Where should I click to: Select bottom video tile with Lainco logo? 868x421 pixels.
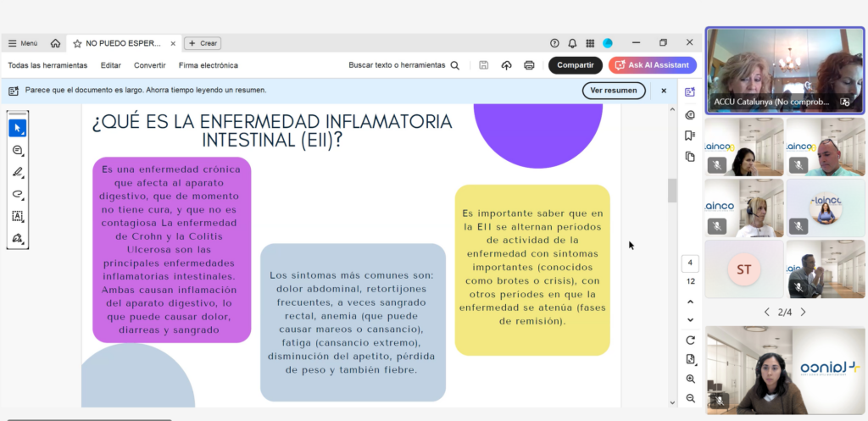785,369
